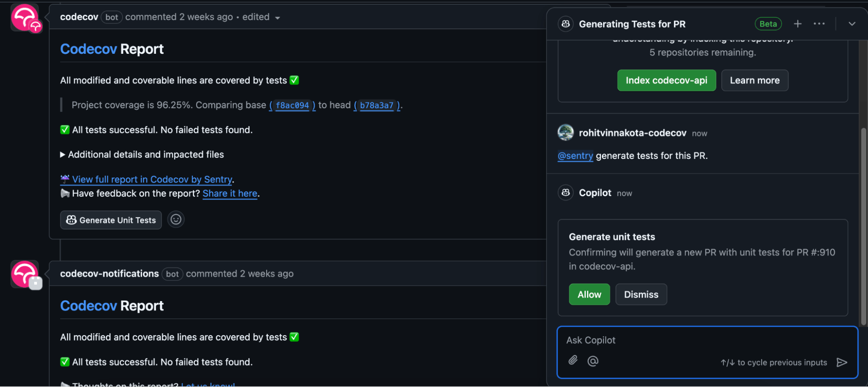Expand Additional details and impacted files
868x387 pixels.
[142, 154]
